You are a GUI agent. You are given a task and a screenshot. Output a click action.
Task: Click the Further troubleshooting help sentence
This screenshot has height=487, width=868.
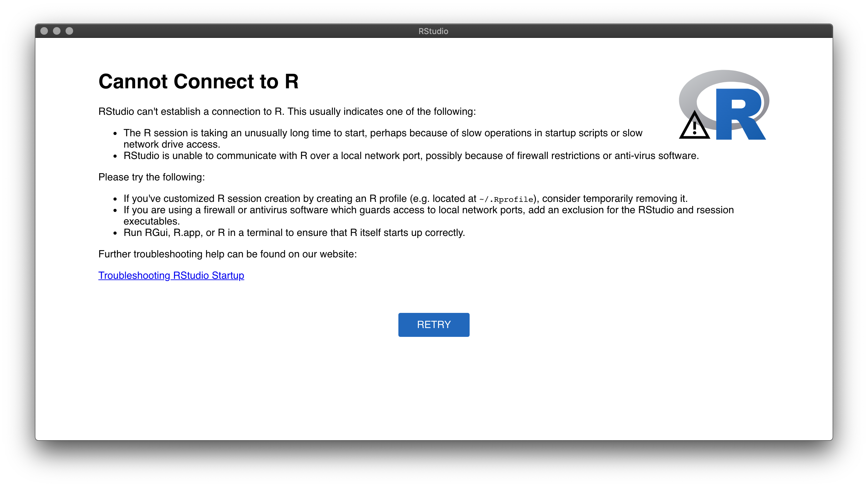click(228, 254)
